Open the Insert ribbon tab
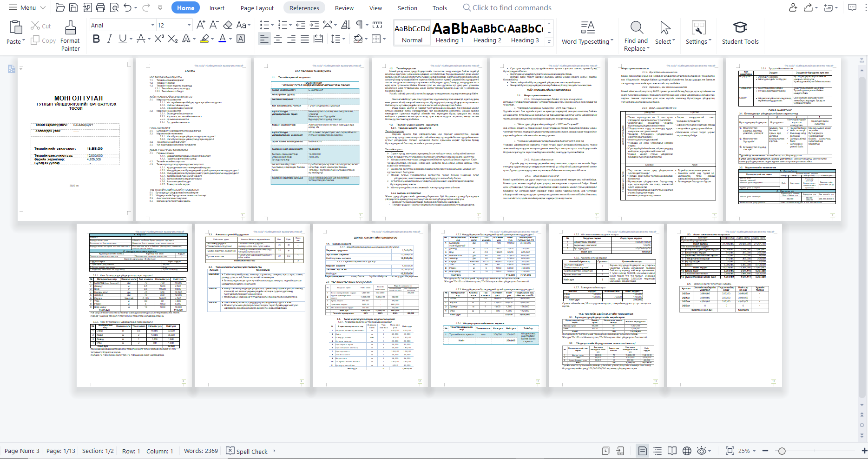Screen dimensions: 868x459 click(x=217, y=8)
